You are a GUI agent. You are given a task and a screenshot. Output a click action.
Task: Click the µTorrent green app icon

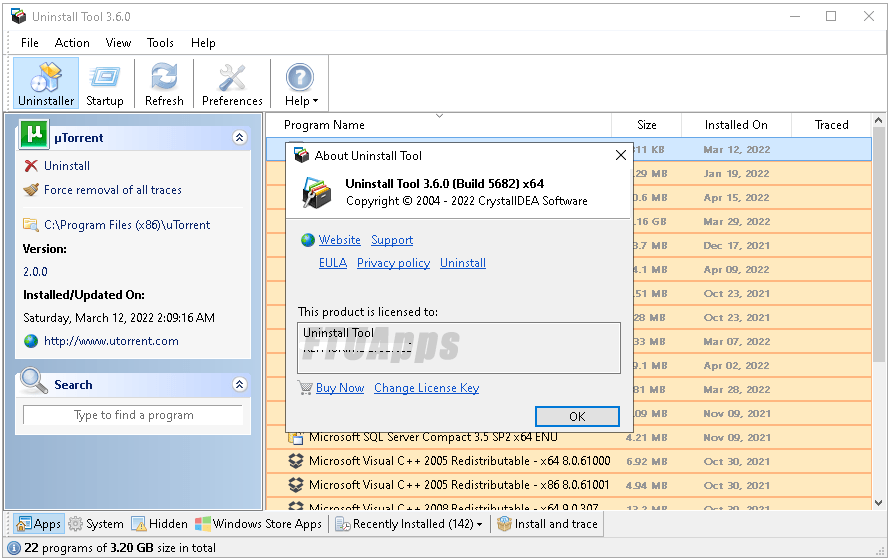[34, 134]
